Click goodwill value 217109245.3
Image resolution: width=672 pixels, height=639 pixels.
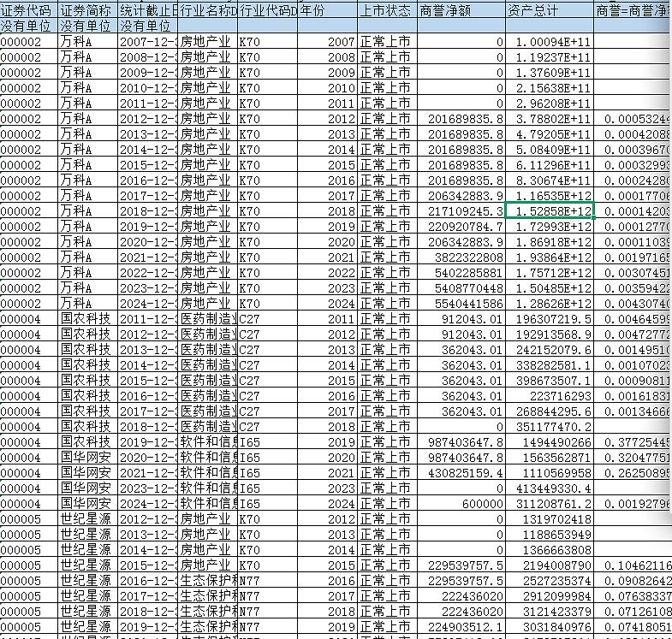(x=461, y=210)
